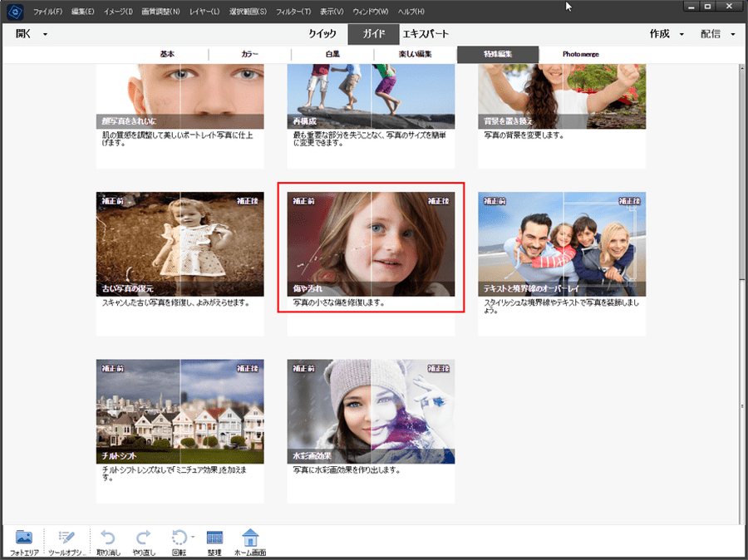The height and width of the screenshot is (560, 748).
Task: Maximize the application window
Action: pyautogui.click(x=708, y=6)
